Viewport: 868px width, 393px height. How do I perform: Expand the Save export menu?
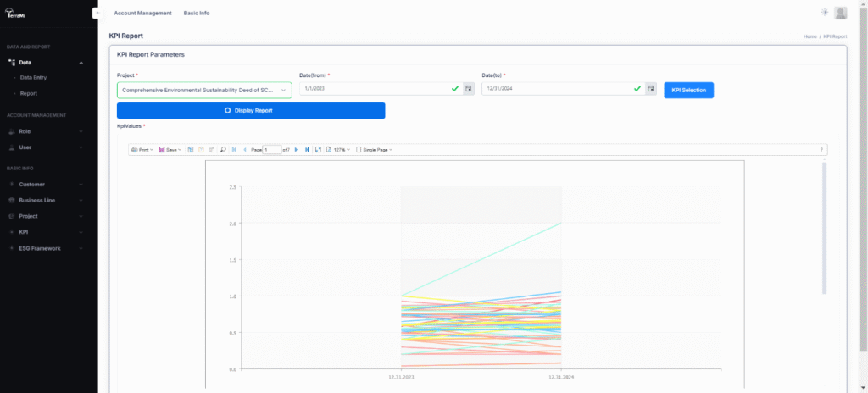coord(170,150)
